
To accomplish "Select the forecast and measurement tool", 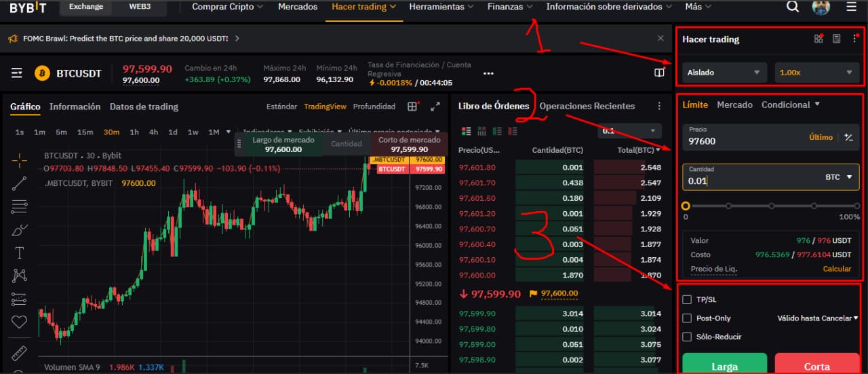I will point(20,299).
